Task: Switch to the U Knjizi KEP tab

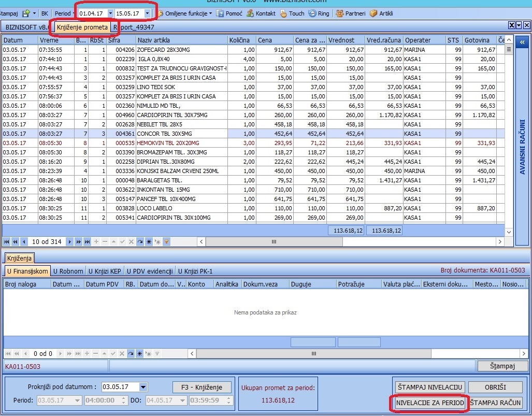Action: 105,271
